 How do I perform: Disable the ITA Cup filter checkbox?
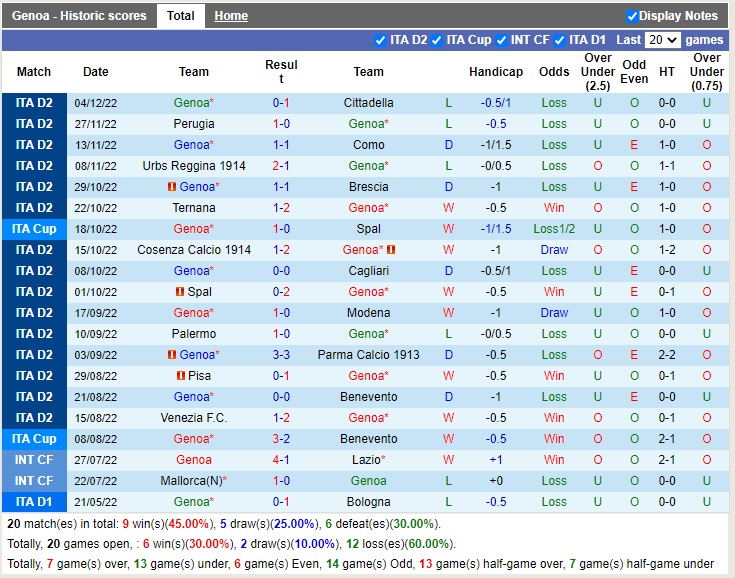pos(436,40)
